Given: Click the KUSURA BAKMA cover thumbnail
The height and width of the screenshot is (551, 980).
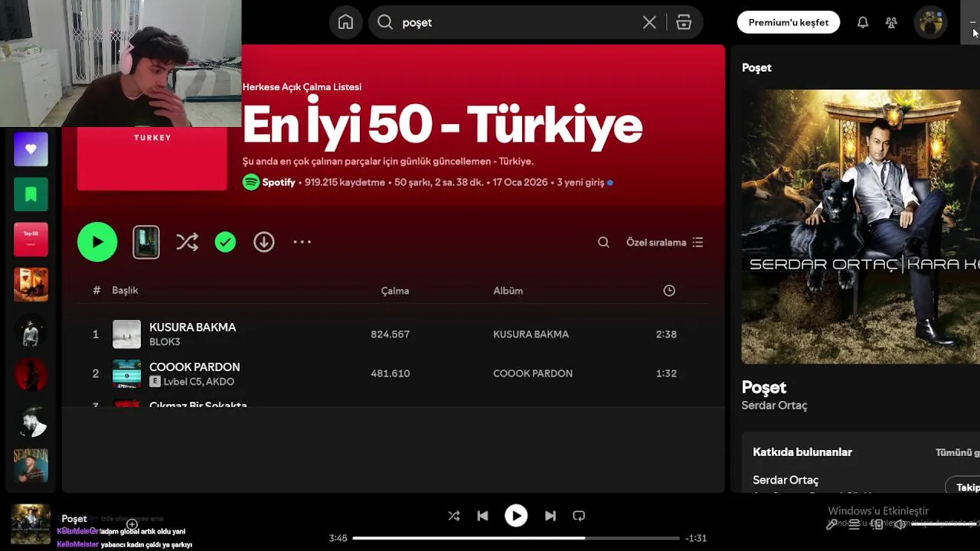Looking at the screenshot, I should (126, 334).
